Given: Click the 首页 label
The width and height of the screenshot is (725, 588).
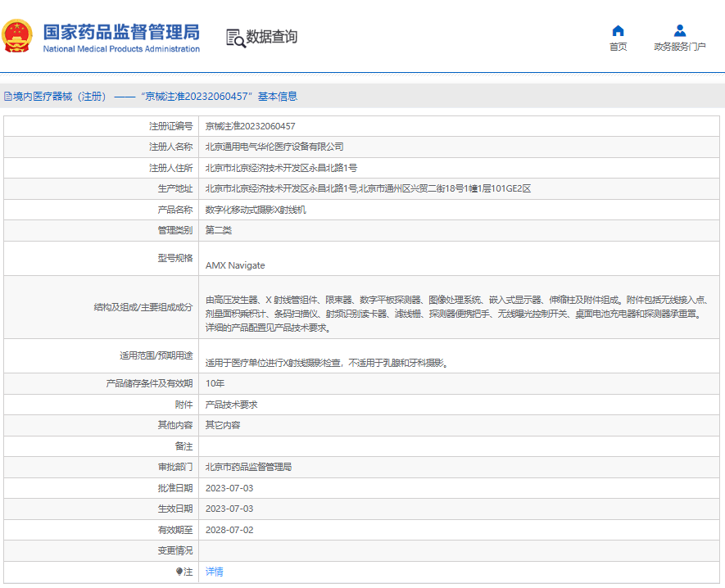Looking at the screenshot, I should tap(619, 47).
